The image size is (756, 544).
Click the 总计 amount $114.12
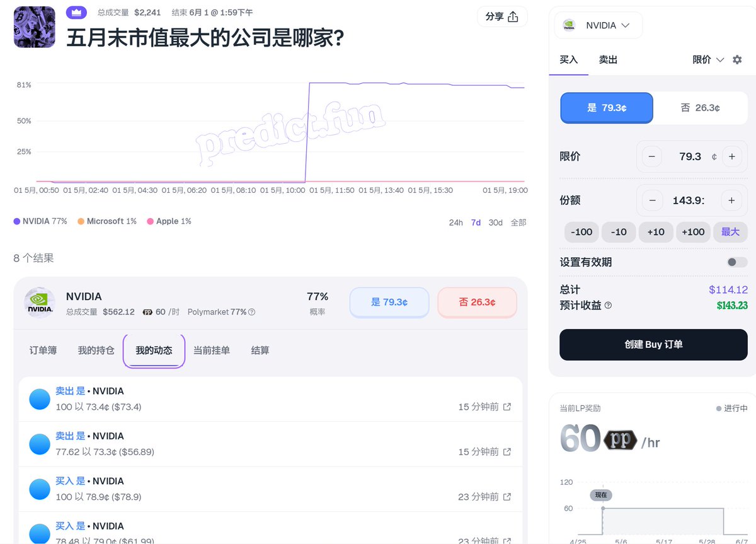(x=728, y=290)
